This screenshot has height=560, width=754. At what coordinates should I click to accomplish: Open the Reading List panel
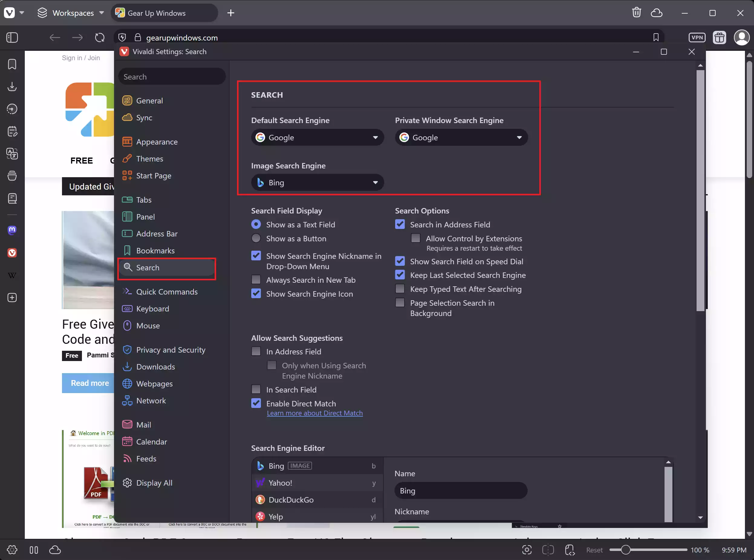pos(12,198)
